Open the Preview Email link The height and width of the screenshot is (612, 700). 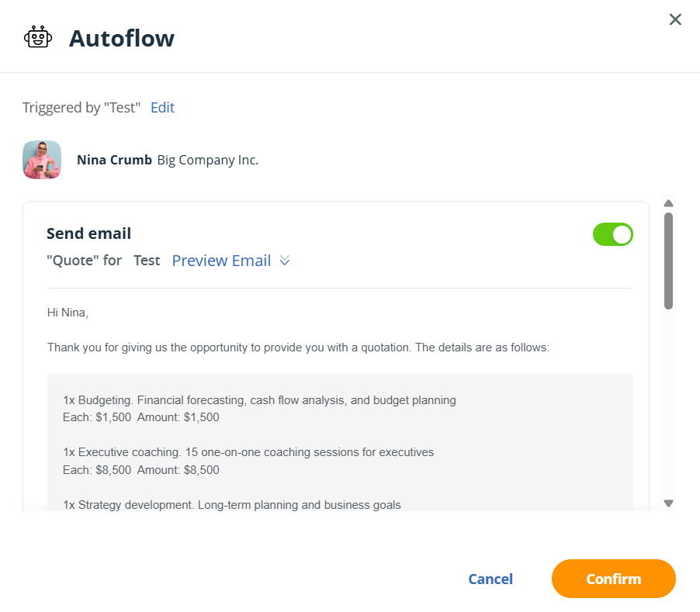point(221,261)
